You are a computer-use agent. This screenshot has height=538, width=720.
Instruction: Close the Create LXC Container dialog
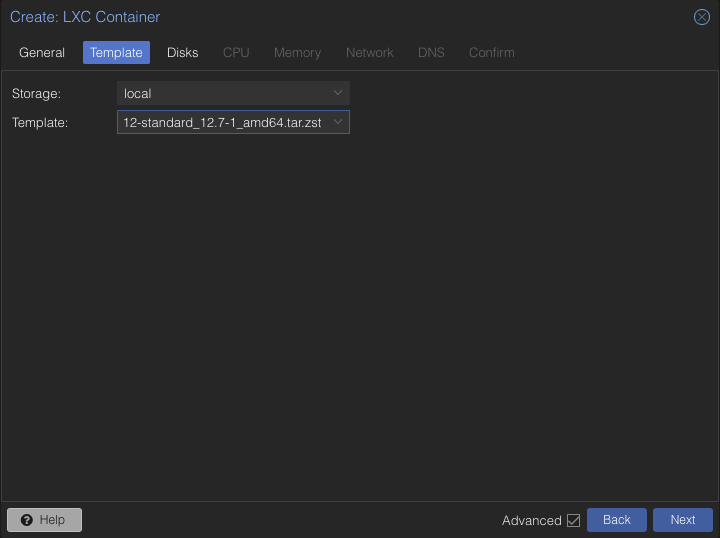[x=702, y=17]
